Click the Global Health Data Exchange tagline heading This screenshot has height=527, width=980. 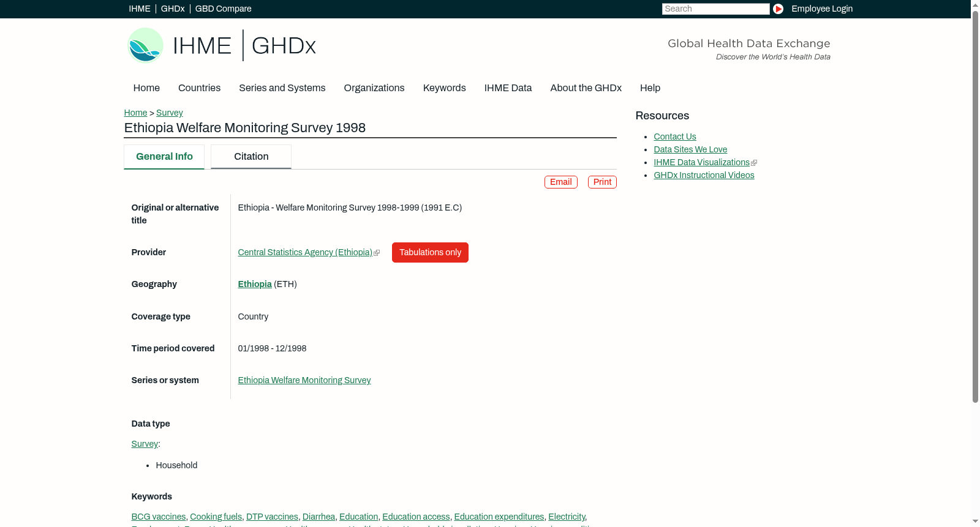(x=748, y=43)
